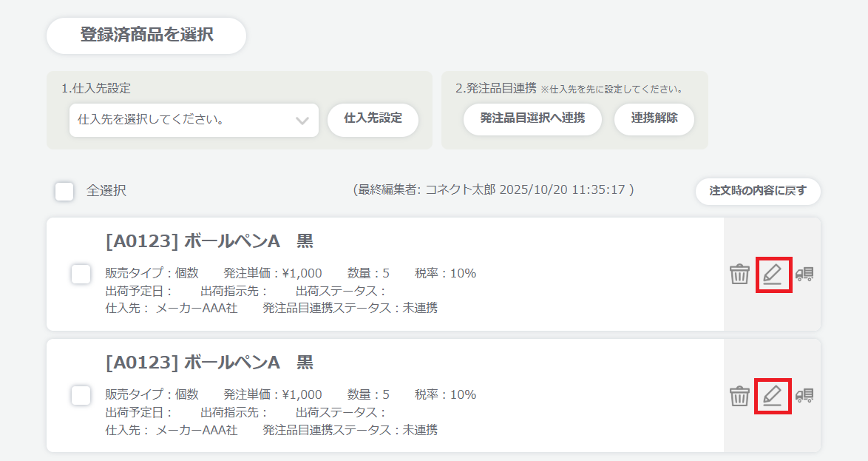Click the note ※仕入先を先に設定してください。
Image resolution: width=868 pixels, height=461 pixels.
[612, 90]
